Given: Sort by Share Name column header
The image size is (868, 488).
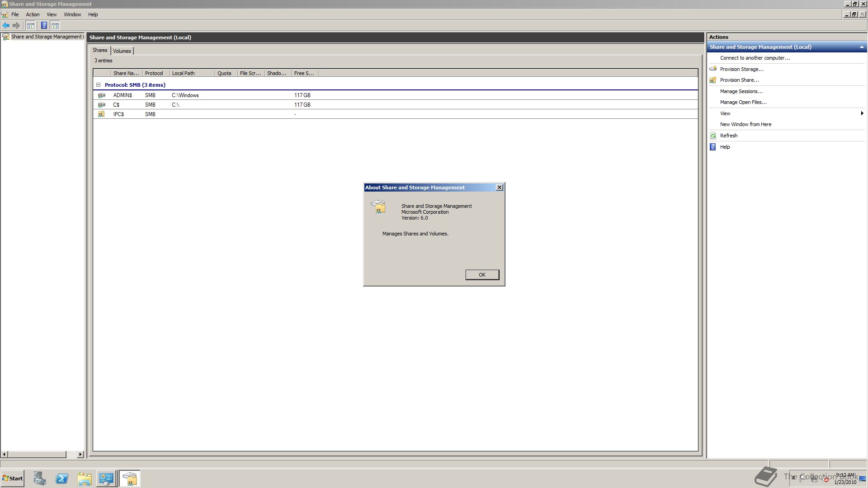Looking at the screenshot, I should [x=127, y=73].
